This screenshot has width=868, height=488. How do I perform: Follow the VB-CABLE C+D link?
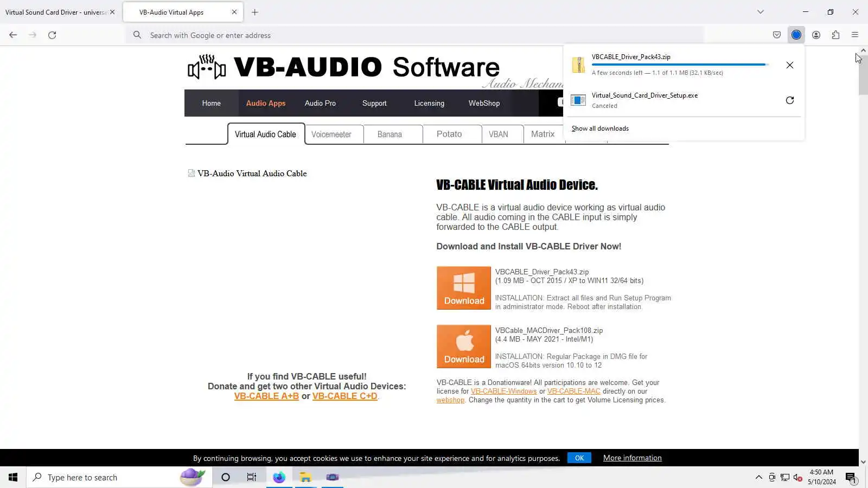[x=345, y=396]
